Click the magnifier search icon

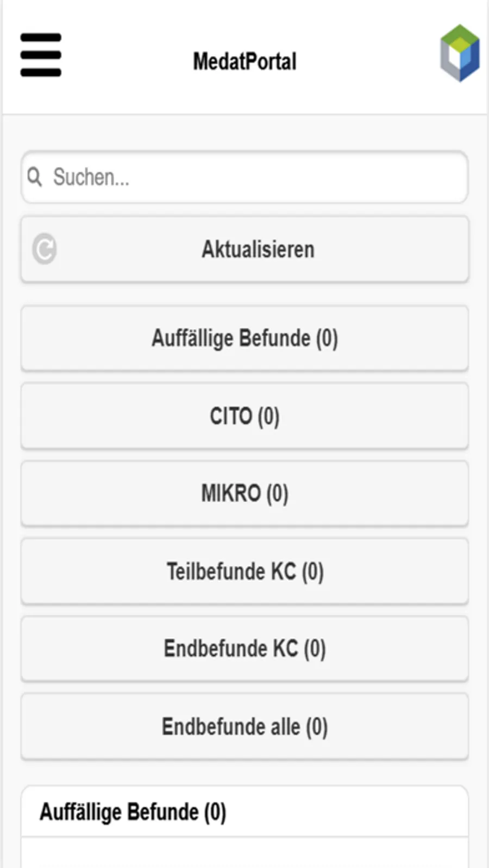click(35, 177)
